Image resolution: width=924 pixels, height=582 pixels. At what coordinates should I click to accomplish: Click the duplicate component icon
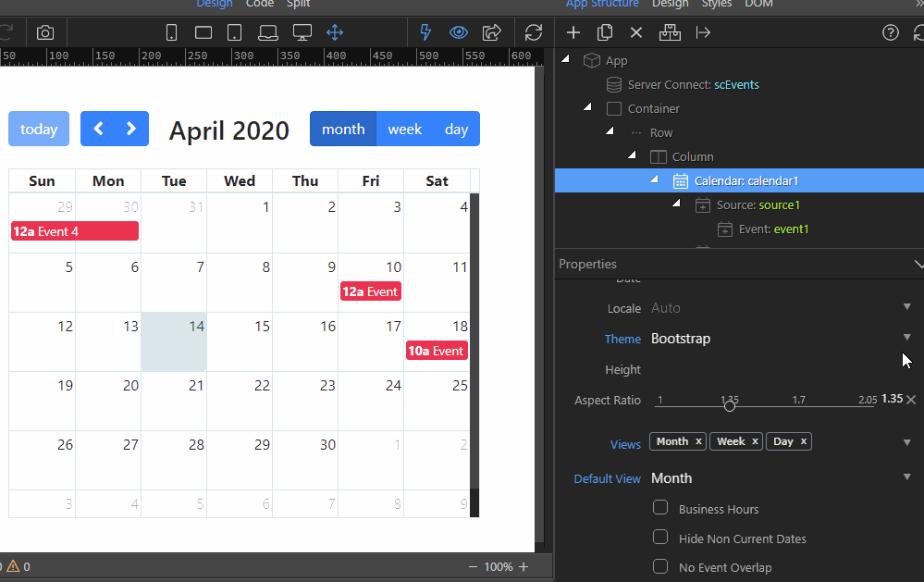605,32
